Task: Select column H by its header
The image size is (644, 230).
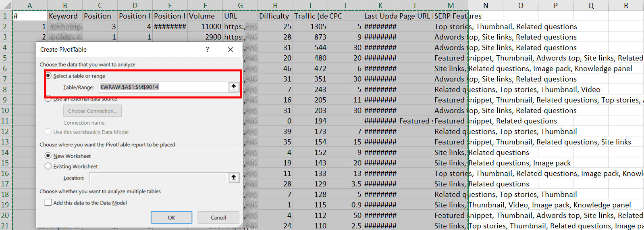Action: [x=275, y=5]
